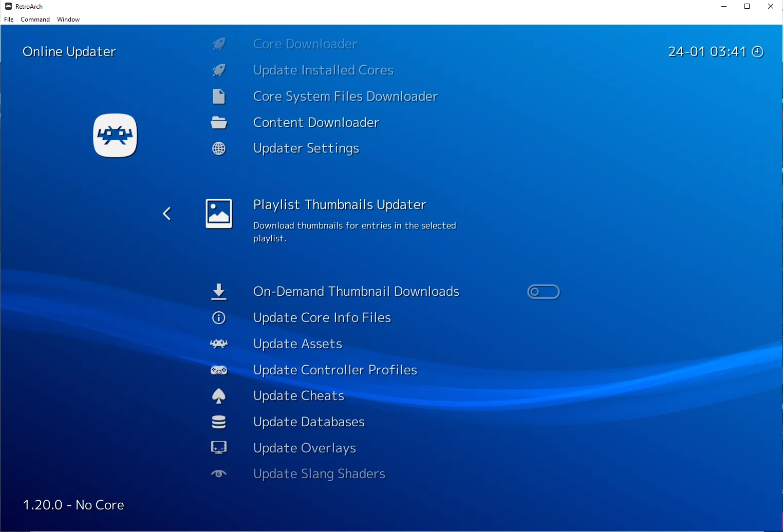Click the clock icon next to the time

(758, 52)
